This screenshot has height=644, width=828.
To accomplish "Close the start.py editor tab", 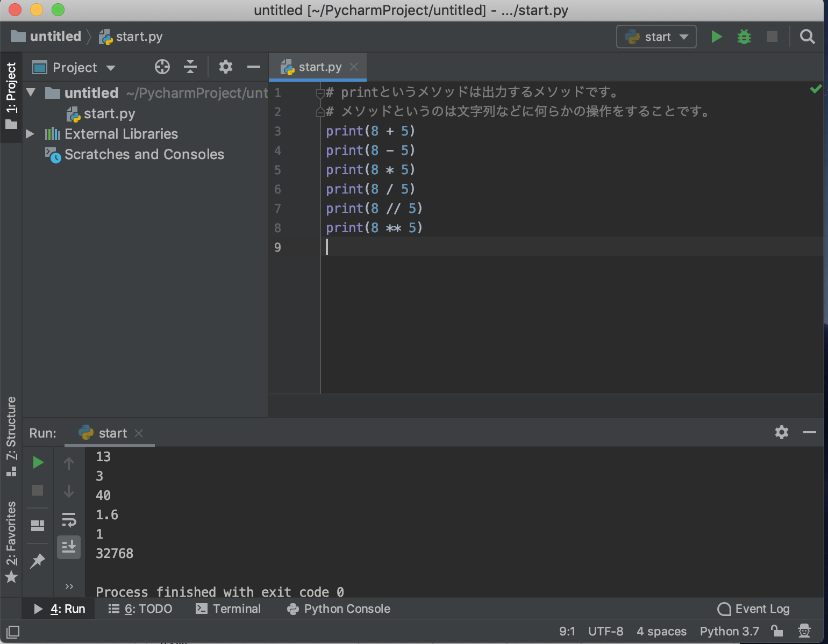I will [354, 67].
